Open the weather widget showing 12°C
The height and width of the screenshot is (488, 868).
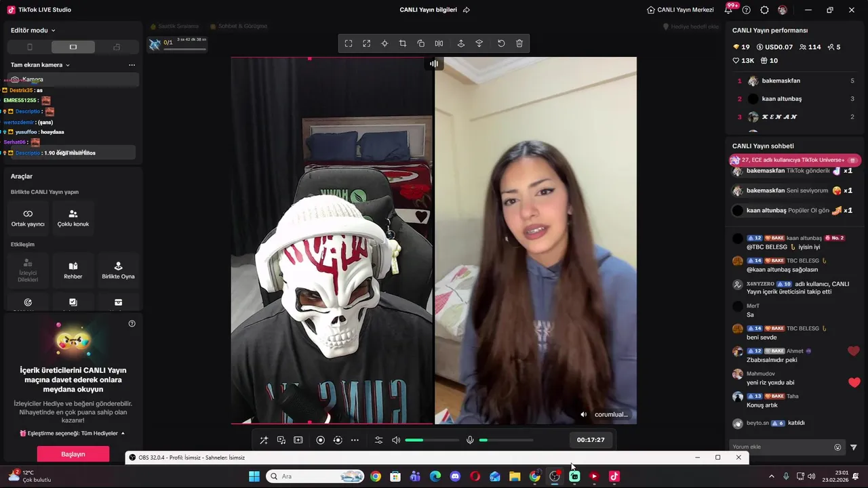pos(29,476)
